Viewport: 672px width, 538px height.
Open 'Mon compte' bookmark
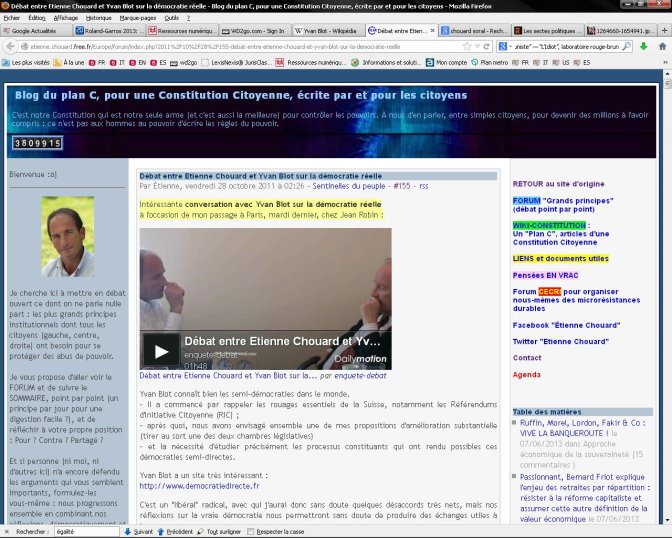click(x=446, y=63)
